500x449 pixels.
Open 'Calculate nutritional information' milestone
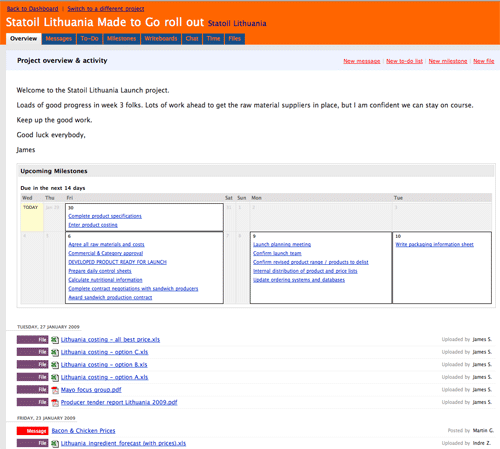[105, 280]
